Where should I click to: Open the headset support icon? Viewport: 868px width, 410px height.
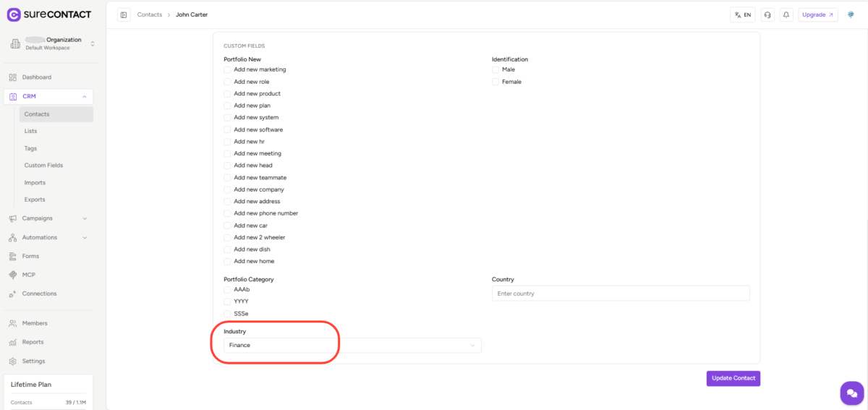point(767,14)
